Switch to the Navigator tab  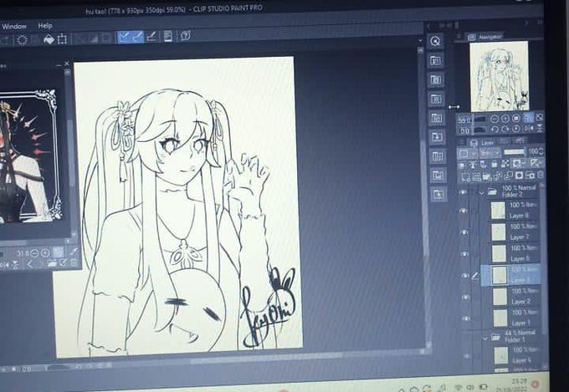coord(485,37)
